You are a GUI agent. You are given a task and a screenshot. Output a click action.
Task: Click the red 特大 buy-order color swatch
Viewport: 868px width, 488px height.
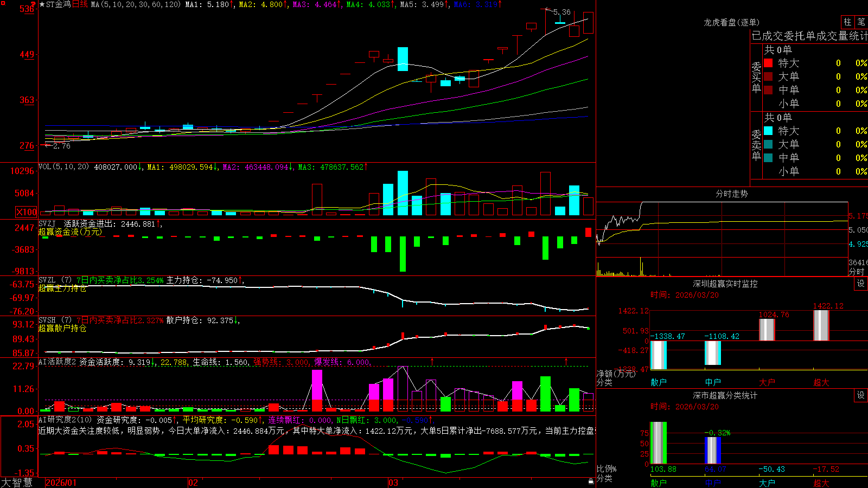pyautogui.click(x=768, y=63)
